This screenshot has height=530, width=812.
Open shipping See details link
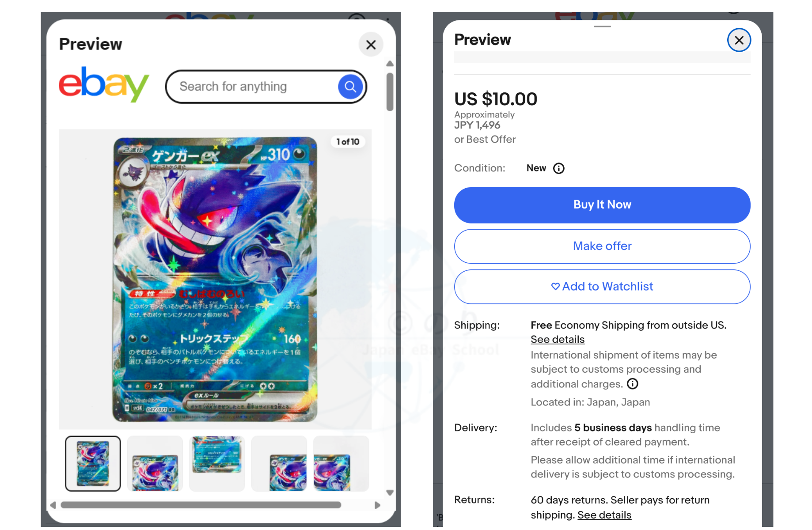click(x=558, y=340)
